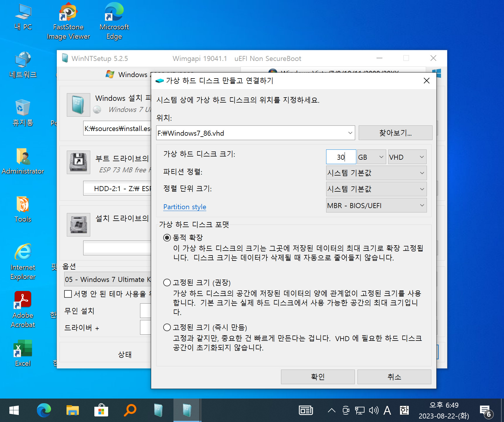Open MBR - BIOS/UEFI partition style dropdown

pos(376,205)
